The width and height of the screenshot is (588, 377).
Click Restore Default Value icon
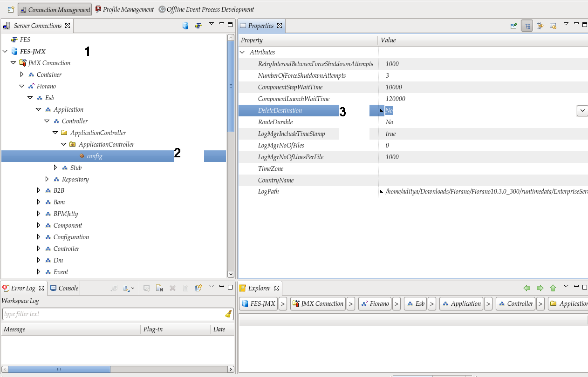553,26
